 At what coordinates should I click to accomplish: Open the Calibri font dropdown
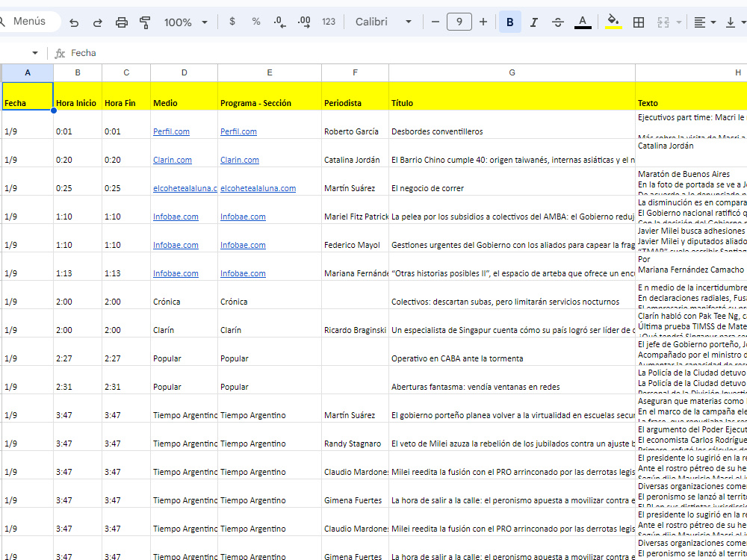point(383,22)
